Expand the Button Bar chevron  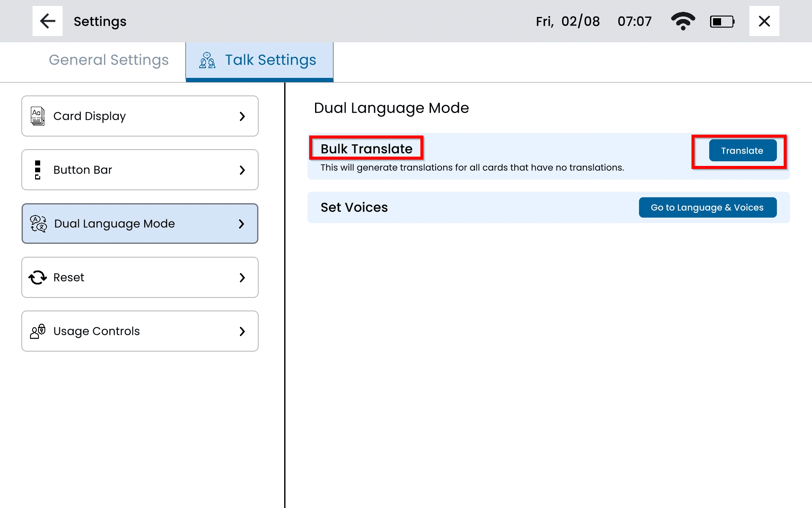coord(242,170)
